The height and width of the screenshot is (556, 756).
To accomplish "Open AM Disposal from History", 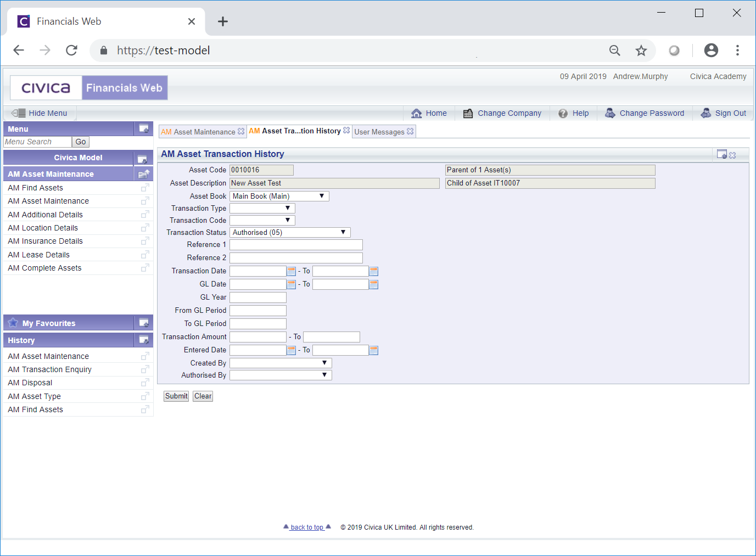I will (30, 383).
